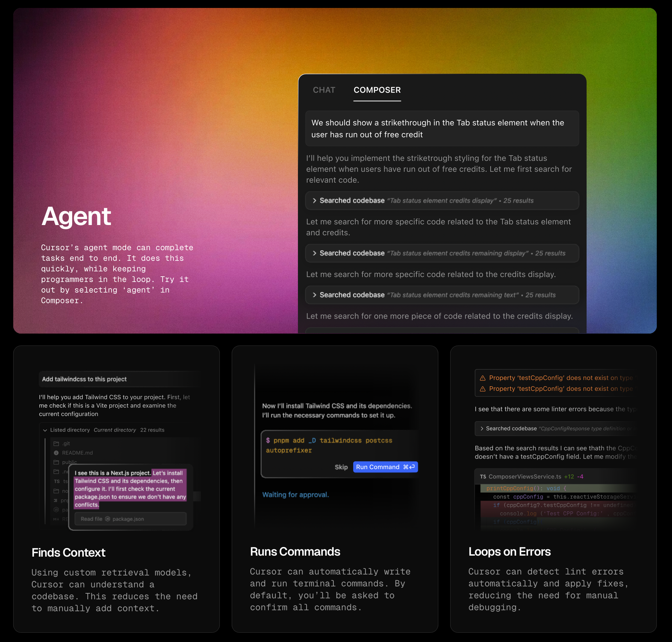Click the green +12 additions count
Screen dimensions: 672x642
click(x=569, y=477)
